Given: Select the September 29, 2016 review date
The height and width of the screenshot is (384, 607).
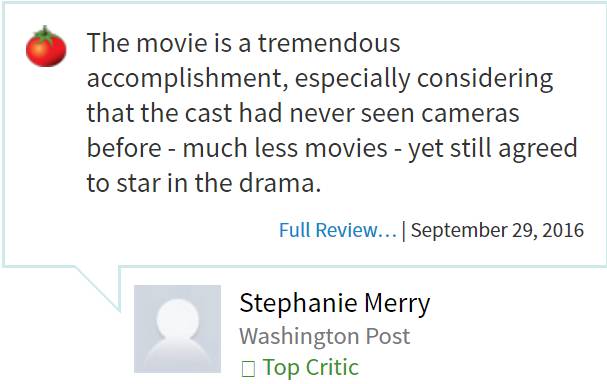Looking at the screenshot, I should (497, 230).
